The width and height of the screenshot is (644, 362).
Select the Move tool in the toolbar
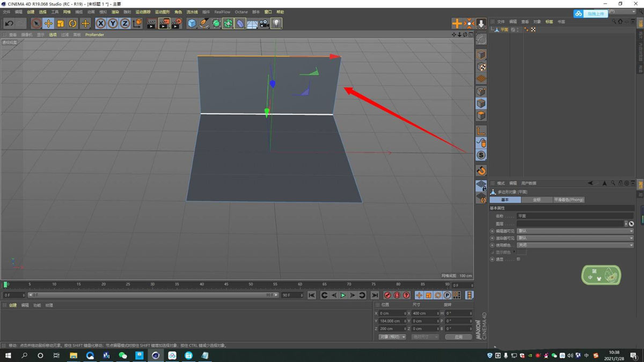47,23
